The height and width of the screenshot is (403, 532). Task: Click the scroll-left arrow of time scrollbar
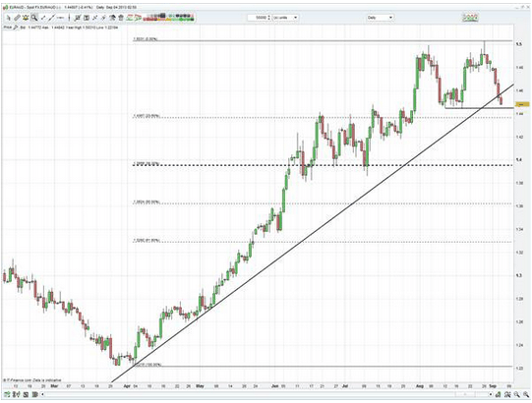coord(42,394)
